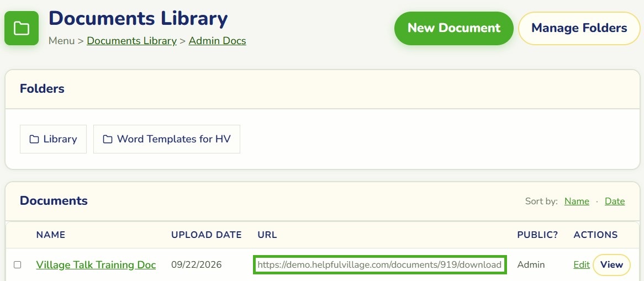Image resolution: width=644 pixels, height=281 pixels.
Task: Go to Documents Library in the breadcrumb
Action: pyautogui.click(x=132, y=41)
